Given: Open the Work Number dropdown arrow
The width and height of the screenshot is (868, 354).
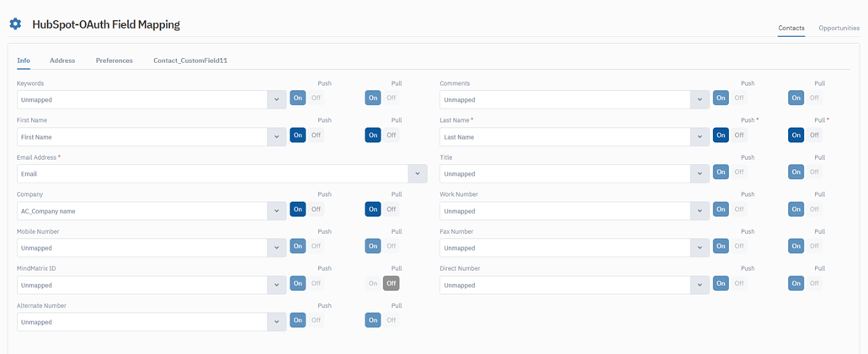Looking at the screenshot, I should pyautogui.click(x=700, y=211).
